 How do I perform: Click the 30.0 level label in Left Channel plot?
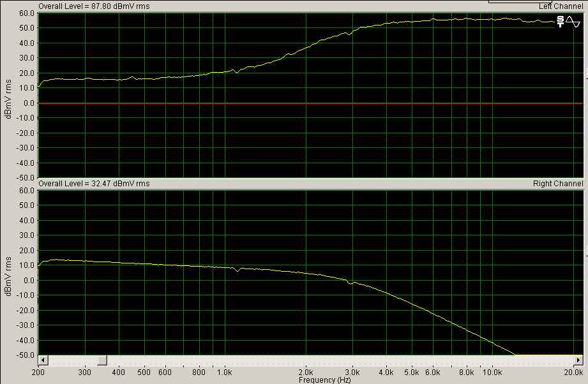click(x=28, y=58)
